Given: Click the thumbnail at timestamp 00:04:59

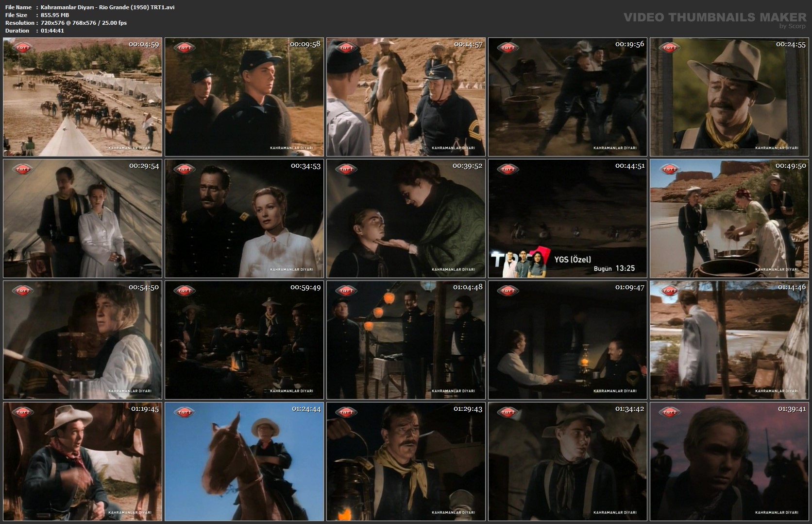Looking at the screenshot, I should (83, 97).
